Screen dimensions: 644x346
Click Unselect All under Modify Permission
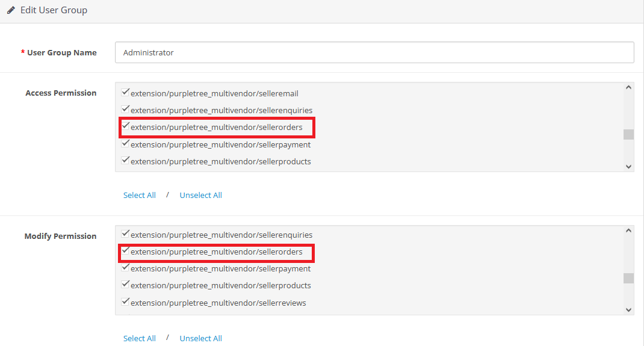click(200, 339)
